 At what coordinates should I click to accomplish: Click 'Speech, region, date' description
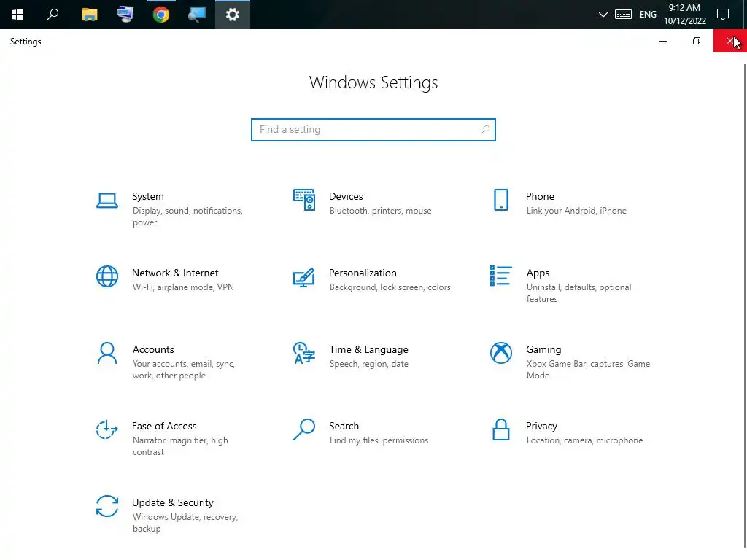[x=368, y=364]
